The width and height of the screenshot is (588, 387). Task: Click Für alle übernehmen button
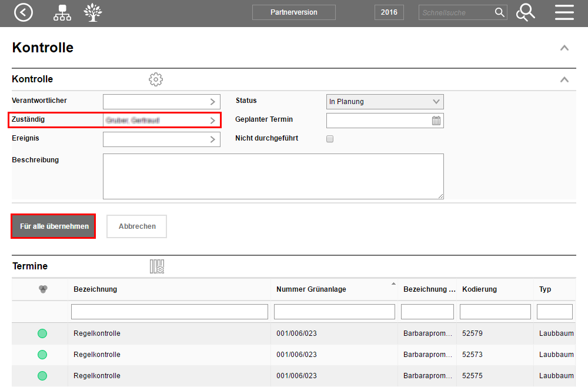[x=54, y=226]
